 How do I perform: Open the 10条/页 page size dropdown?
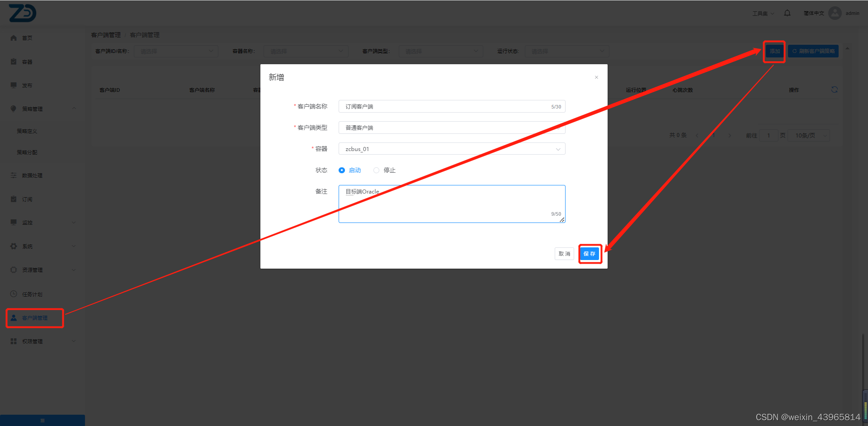point(809,136)
